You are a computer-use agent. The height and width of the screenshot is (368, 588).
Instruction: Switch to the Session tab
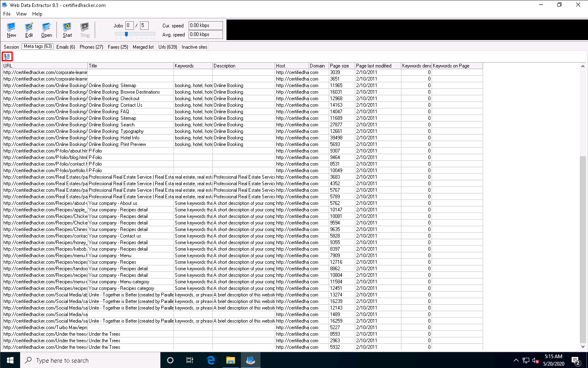11,47
